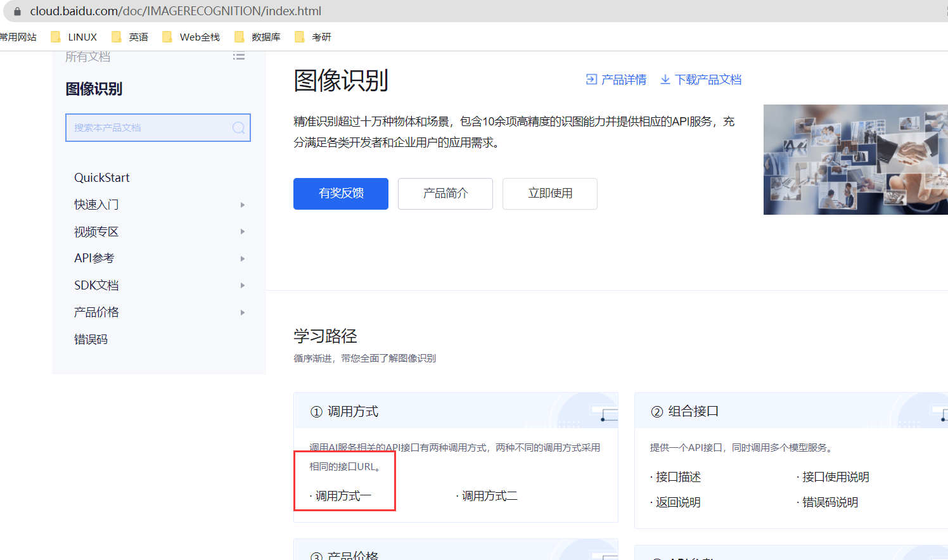Open 错误码 in the sidebar
The image size is (948, 560).
click(91, 339)
